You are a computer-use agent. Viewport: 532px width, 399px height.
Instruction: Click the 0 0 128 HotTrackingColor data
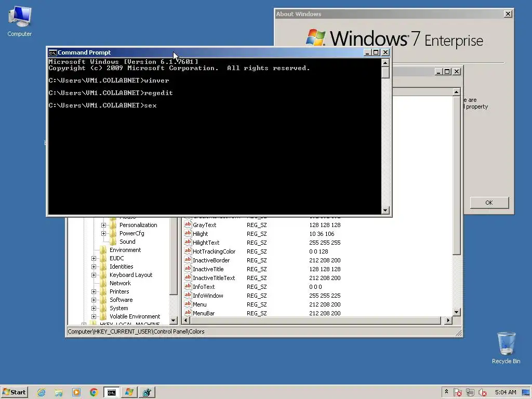(318, 251)
